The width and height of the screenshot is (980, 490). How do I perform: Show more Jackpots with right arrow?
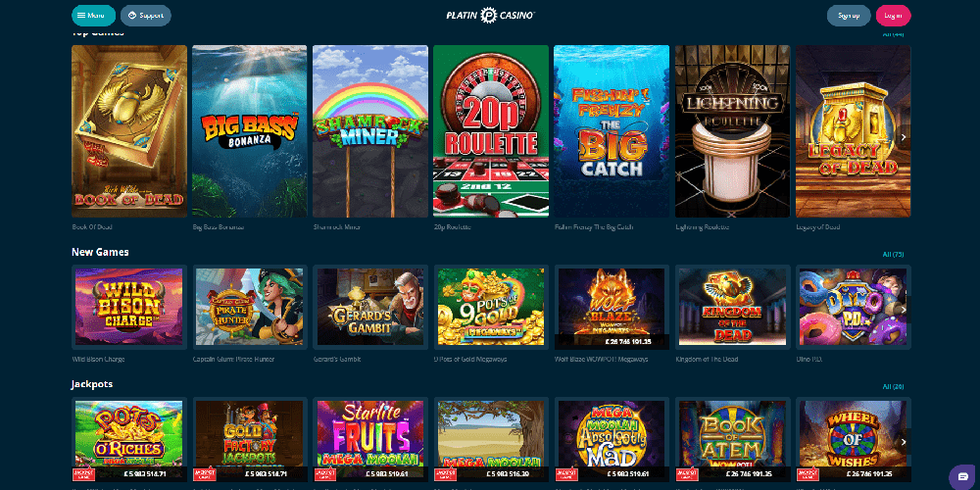tap(904, 442)
